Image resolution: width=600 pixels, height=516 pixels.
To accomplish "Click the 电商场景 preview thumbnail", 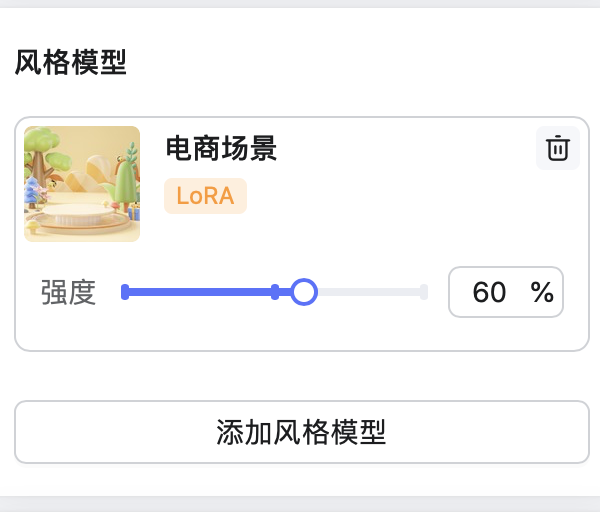I will [82, 184].
